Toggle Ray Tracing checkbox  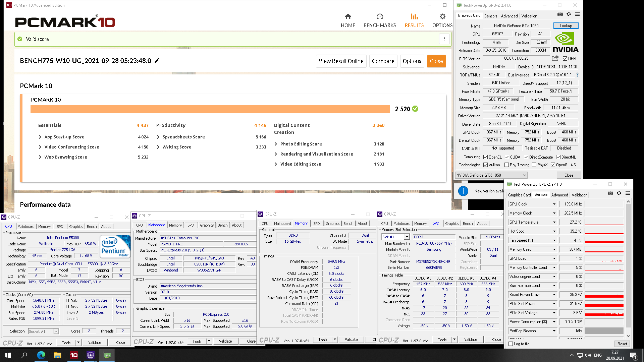pyautogui.click(x=506, y=165)
